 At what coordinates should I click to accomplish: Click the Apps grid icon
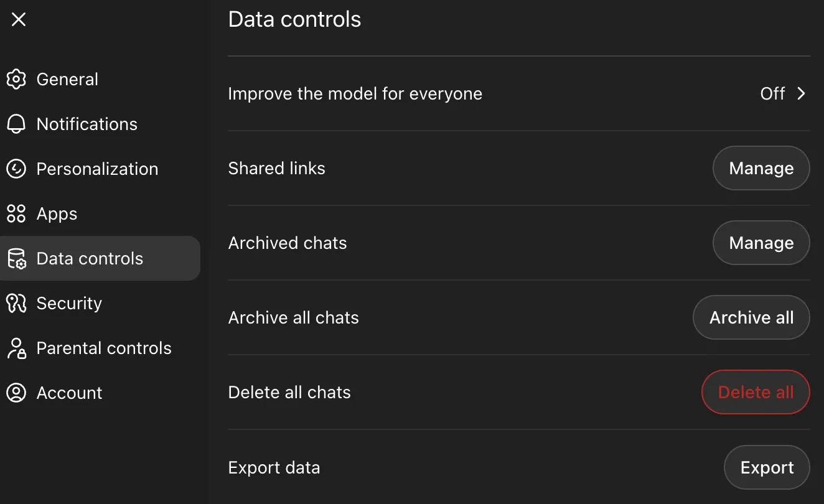coord(16,213)
